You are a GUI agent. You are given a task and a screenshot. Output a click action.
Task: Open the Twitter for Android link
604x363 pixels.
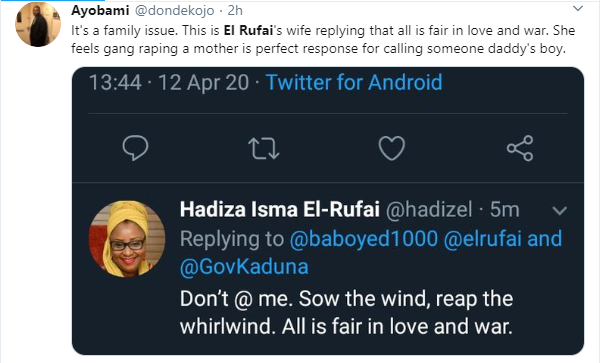point(354,82)
